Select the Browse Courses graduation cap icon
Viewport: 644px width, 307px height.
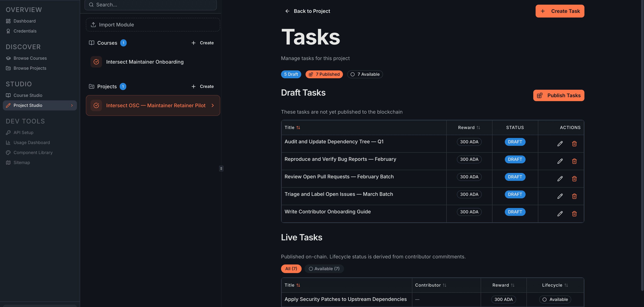tap(8, 58)
